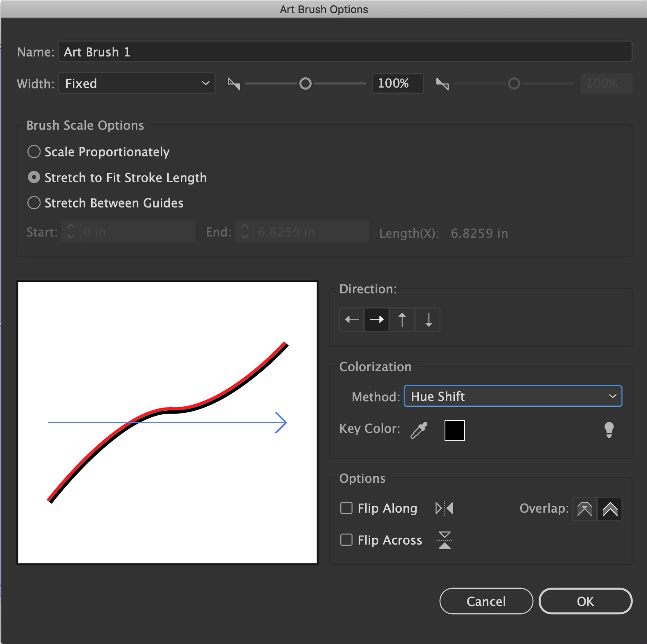This screenshot has width=647, height=644.
Task: Click the disabled second 100% width field
Action: click(606, 83)
